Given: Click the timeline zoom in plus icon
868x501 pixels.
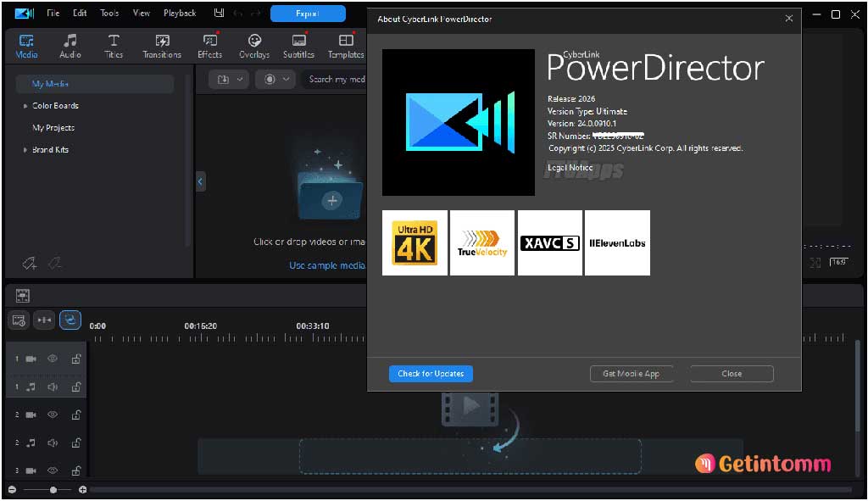Looking at the screenshot, I should click(x=82, y=490).
